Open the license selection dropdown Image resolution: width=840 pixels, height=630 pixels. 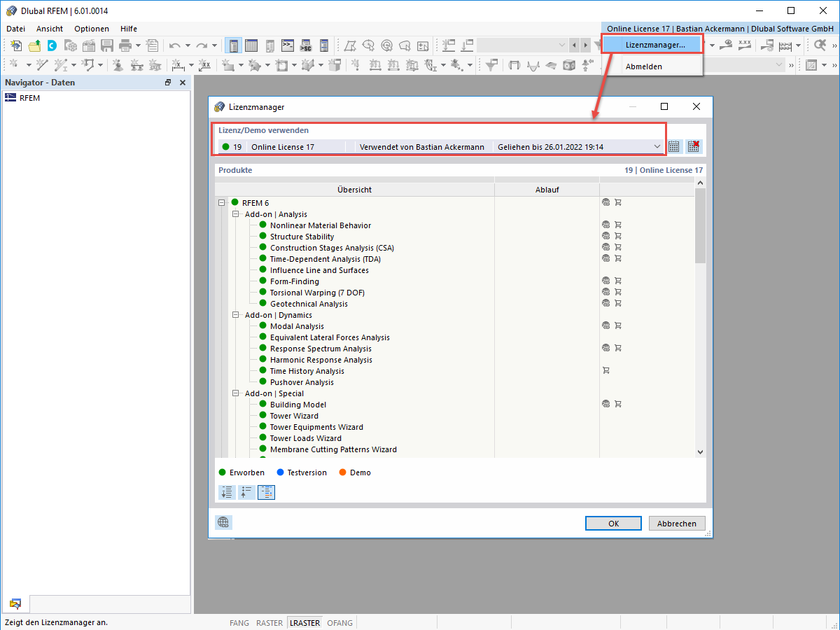coord(657,146)
